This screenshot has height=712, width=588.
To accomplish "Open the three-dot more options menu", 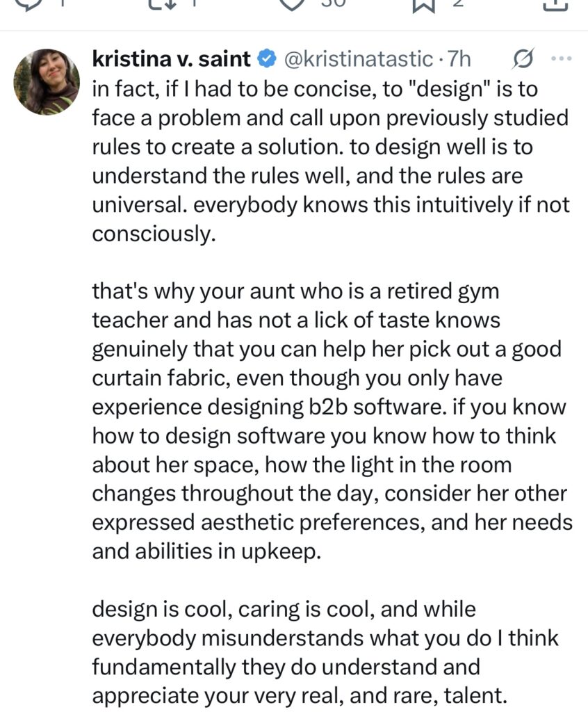I will pyautogui.click(x=560, y=60).
